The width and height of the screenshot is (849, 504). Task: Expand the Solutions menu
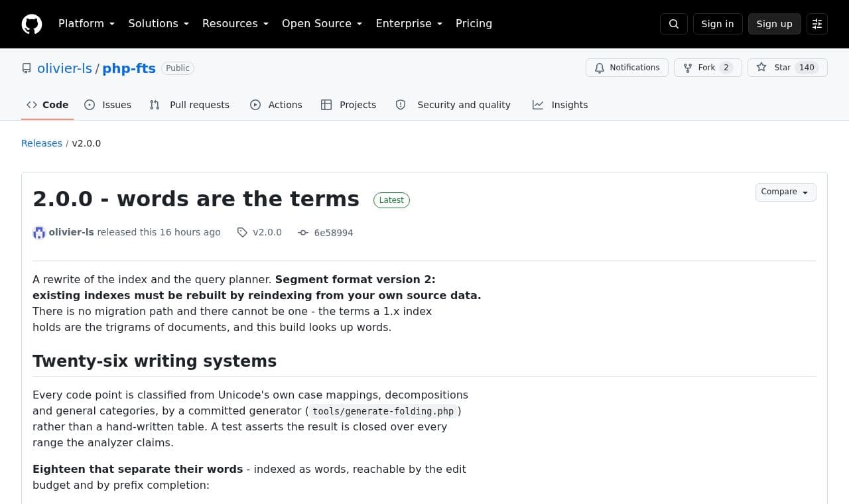point(159,24)
